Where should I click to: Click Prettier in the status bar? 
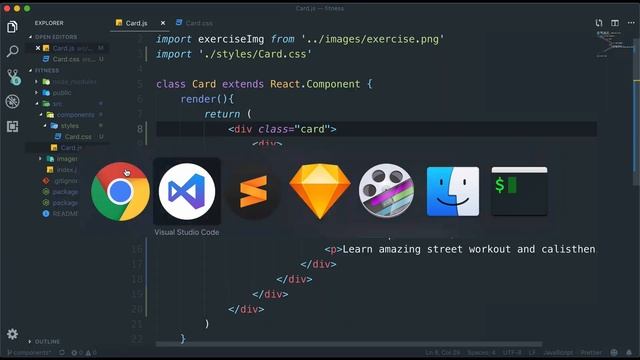(591, 352)
